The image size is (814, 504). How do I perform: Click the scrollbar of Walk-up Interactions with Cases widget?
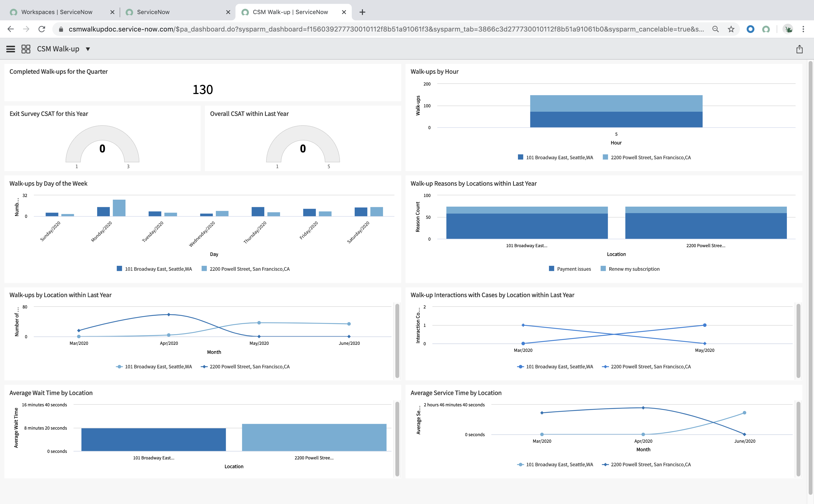pyautogui.click(x=798, y=341)
